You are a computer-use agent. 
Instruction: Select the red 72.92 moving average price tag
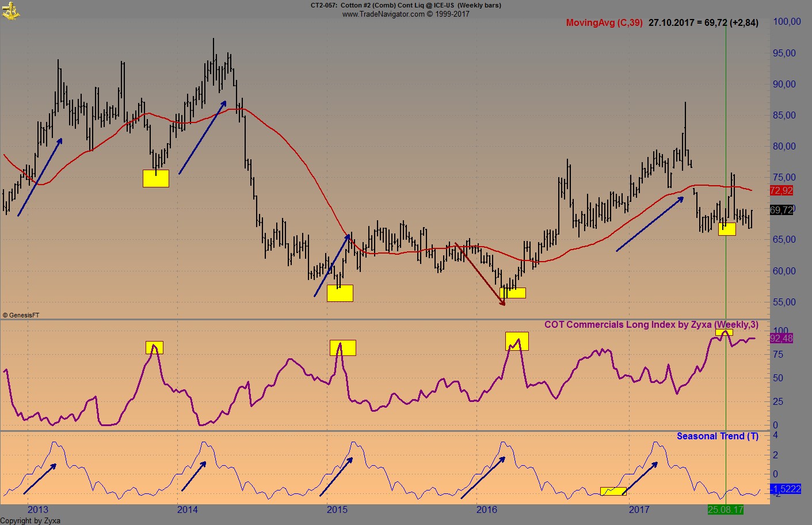(x=781, y=191)
